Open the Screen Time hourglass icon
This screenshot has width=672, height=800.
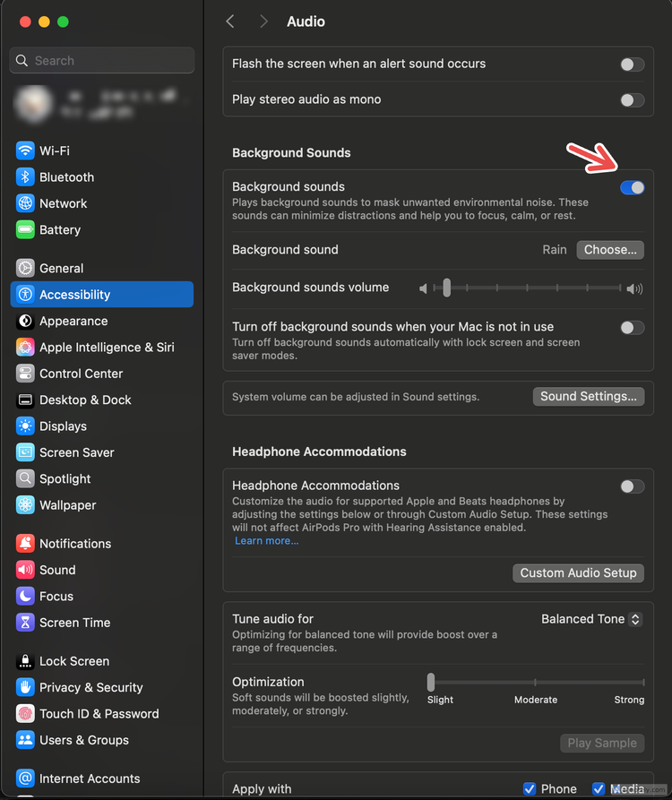(x=25, y=623)
